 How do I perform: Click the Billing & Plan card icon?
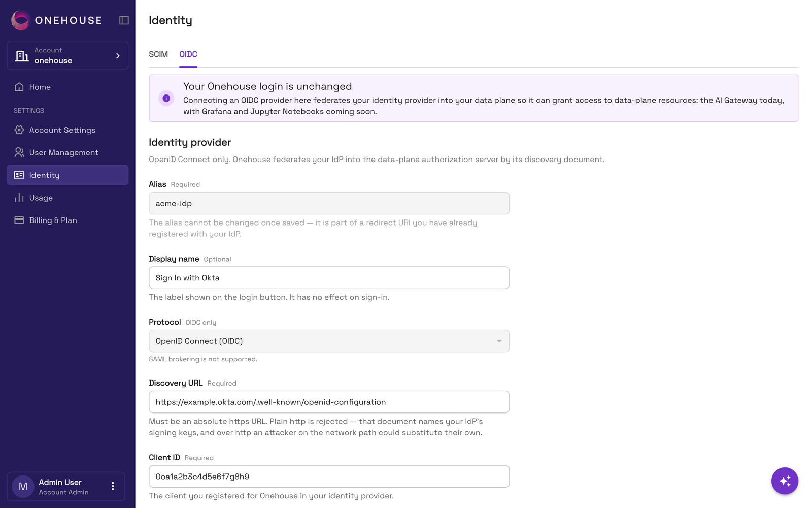(x=19, y=220)
